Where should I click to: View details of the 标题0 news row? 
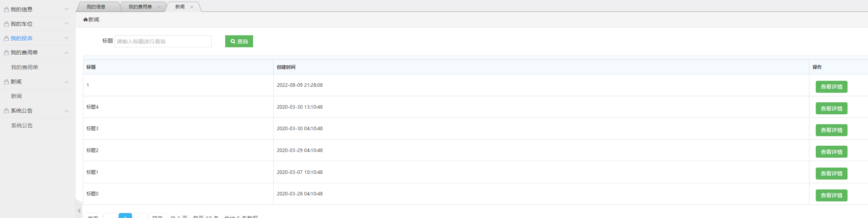coord(831,195)
